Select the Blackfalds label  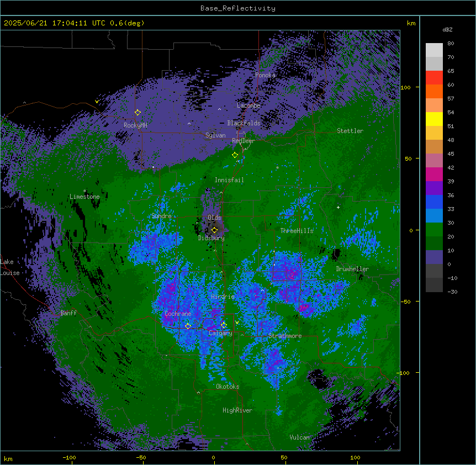244,123
